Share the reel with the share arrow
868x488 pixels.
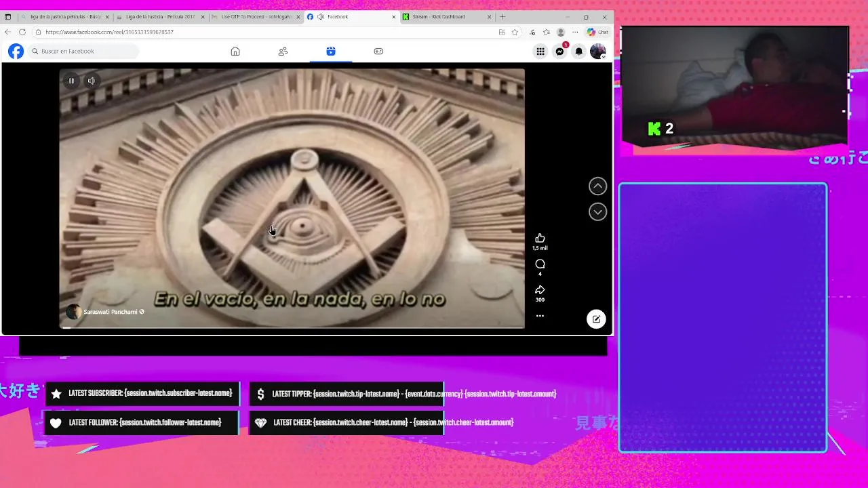(540, 289)
